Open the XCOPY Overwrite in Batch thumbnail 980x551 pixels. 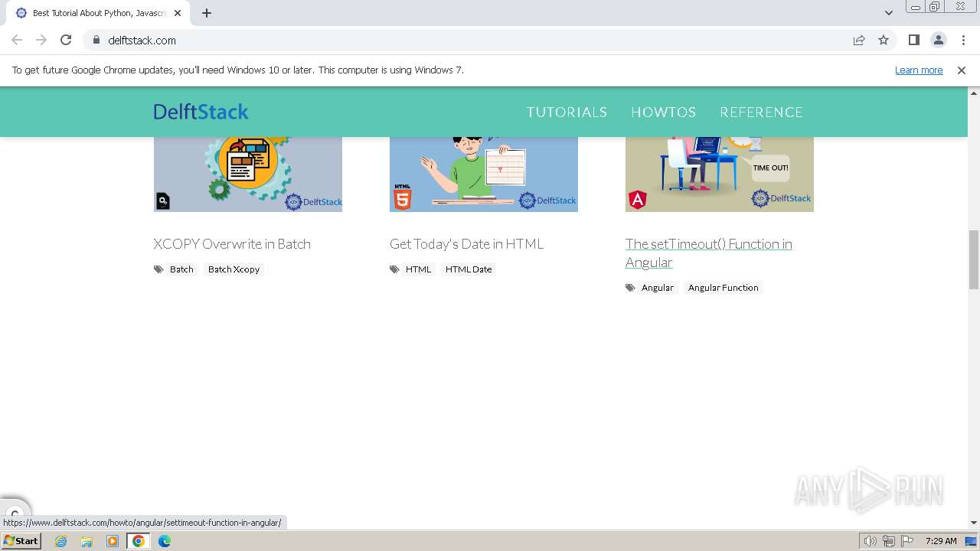pyautogui.click(x=248, y=174)
